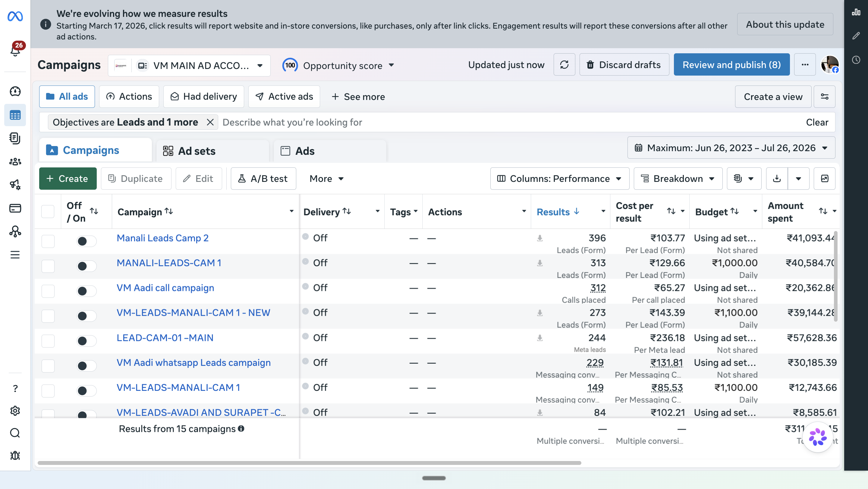
Task: Open Help question mark icon
Action: (x=15, y=389)
